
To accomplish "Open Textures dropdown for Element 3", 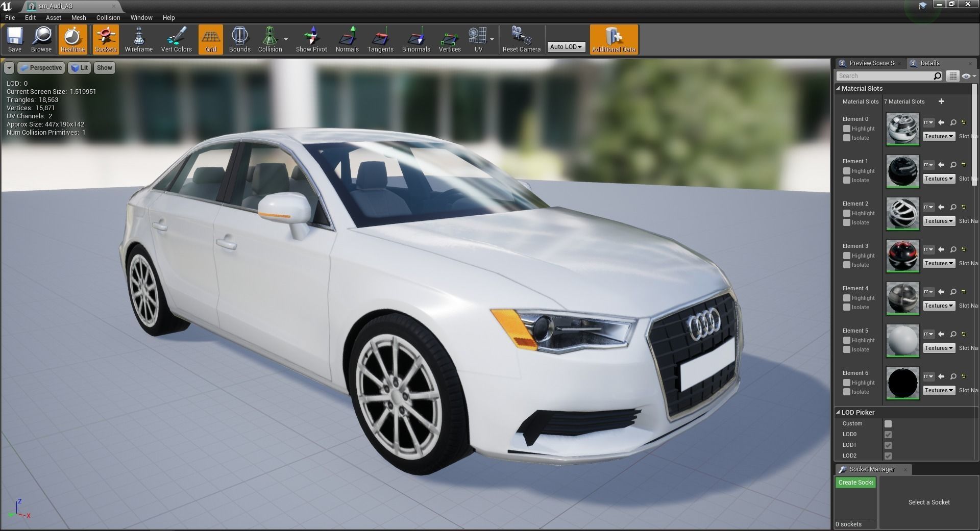I will 939,263.
